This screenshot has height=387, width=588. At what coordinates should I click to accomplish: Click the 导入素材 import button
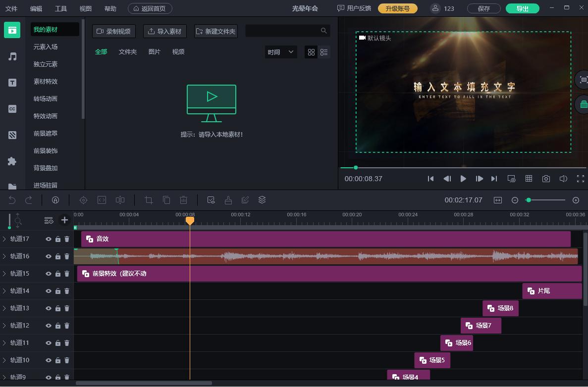pos(164,31)
